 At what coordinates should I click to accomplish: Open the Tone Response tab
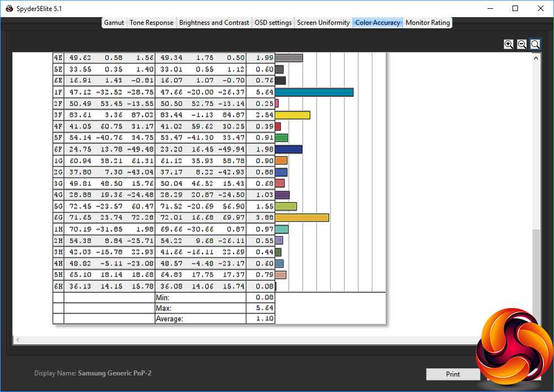click(x=151, y=23)
